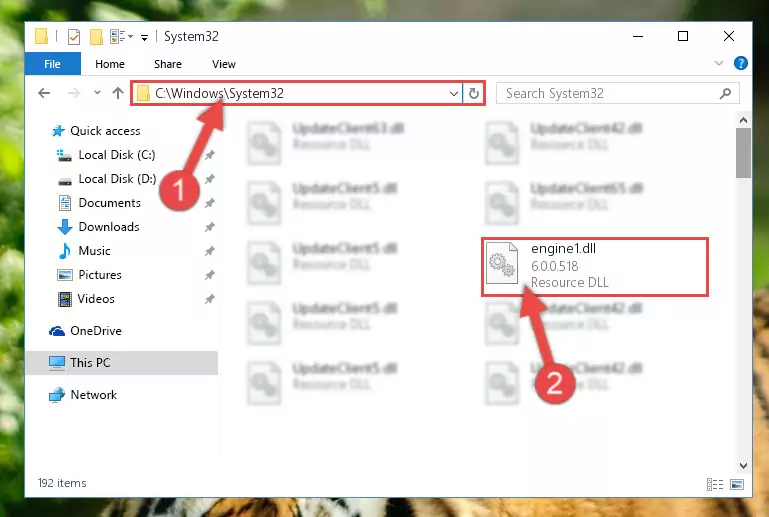The height and width of the screenshot is (517, 769).
Task: Click the file list scrollbar up arrow
Action: 743,120
